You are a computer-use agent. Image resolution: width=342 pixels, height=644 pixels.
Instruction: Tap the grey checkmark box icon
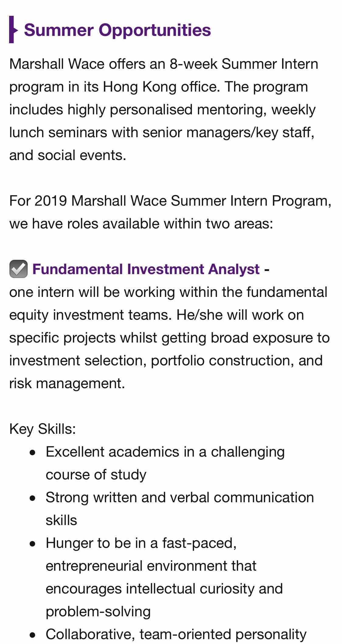(19, 269)
